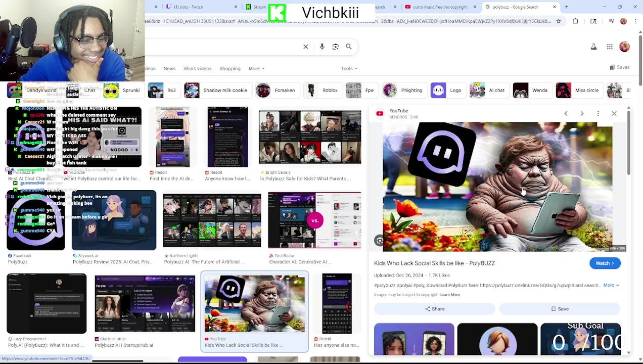Close the slots Twitch tab
This screenshot has width=643, height=364.
[236, 7]
